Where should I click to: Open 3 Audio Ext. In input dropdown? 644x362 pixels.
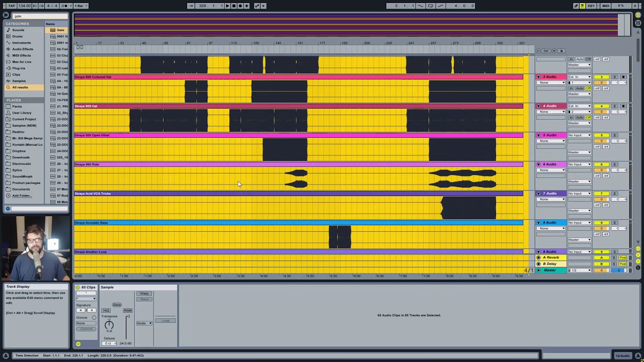(x=580, y=77)
